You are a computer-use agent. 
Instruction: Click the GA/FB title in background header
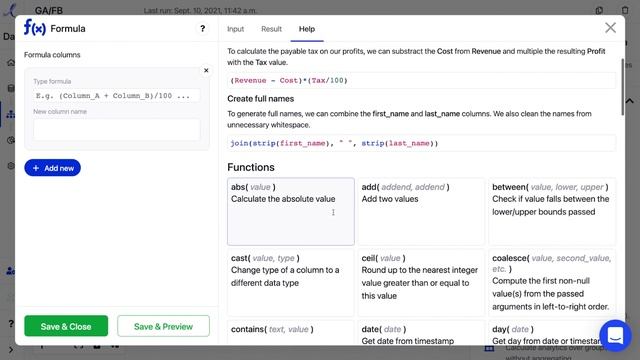click(x=49, y=10)
